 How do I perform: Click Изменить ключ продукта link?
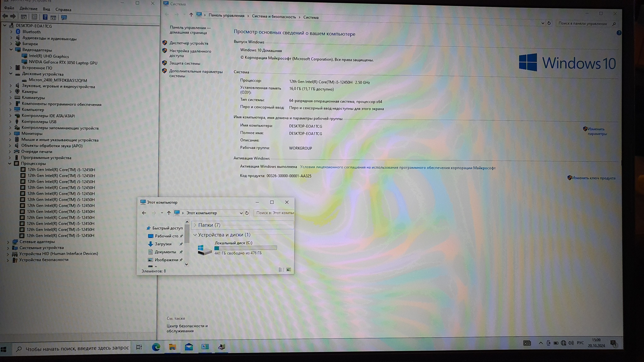click(593, 178)
